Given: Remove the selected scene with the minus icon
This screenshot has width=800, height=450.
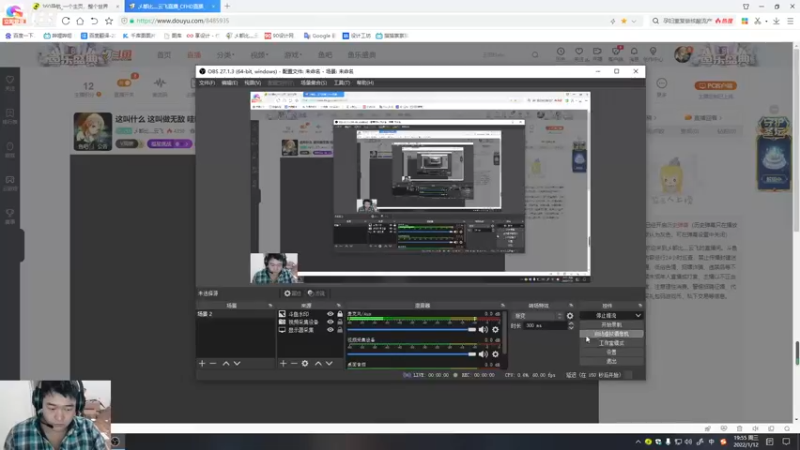Looking at the screenshot, I should [x=213, y=363].
